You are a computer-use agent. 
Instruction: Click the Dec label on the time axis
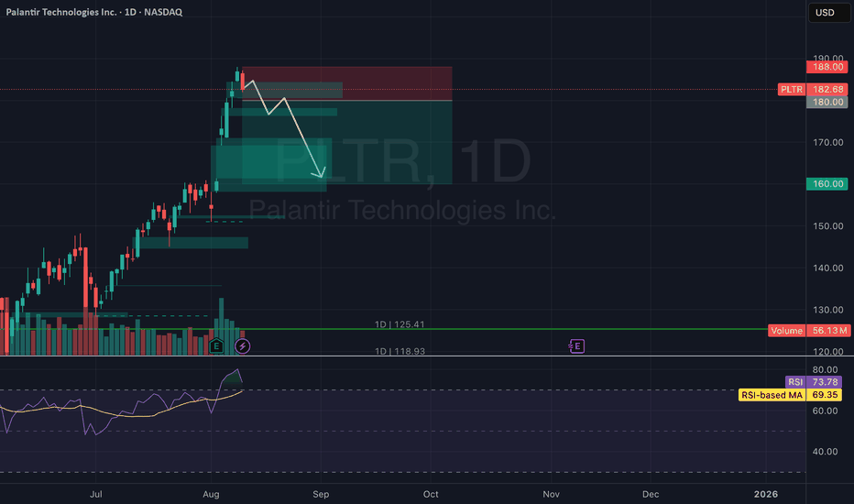pos(651,494)
